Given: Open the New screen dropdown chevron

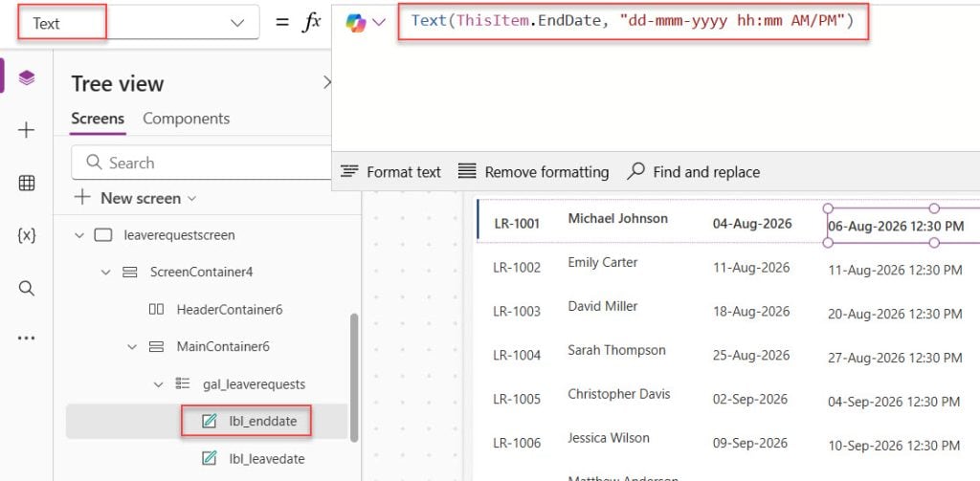Looking at the screenshot, I should pos(191,199).
